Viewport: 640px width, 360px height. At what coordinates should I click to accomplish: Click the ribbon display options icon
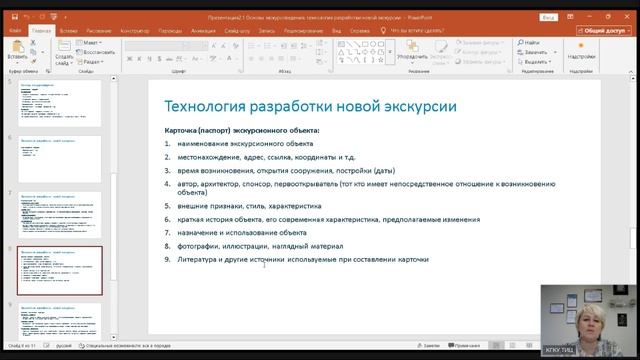(x=570, y=17)
